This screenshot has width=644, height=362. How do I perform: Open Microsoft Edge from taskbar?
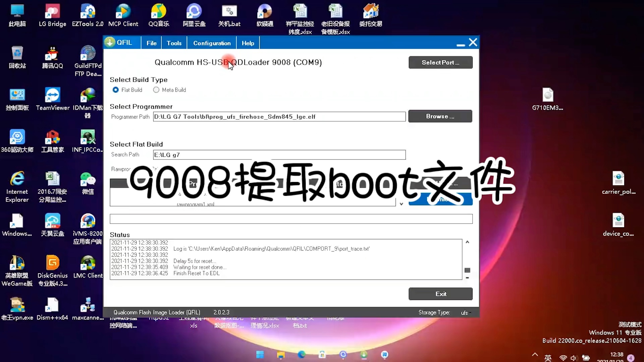tap(302, 355)
